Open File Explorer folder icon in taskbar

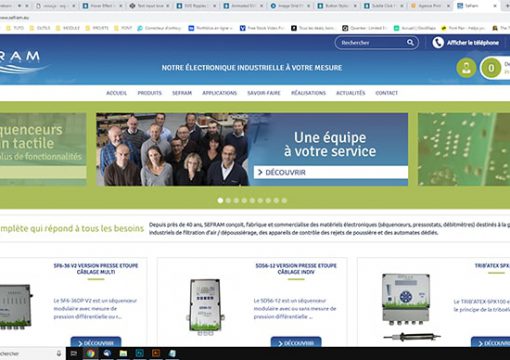(123, 353)
